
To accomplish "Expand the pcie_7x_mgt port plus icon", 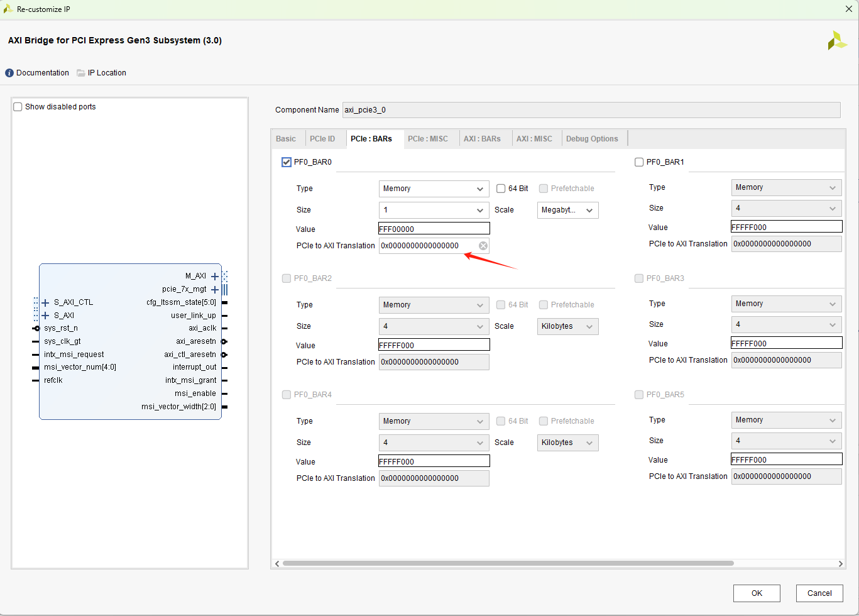I will 215,289.
